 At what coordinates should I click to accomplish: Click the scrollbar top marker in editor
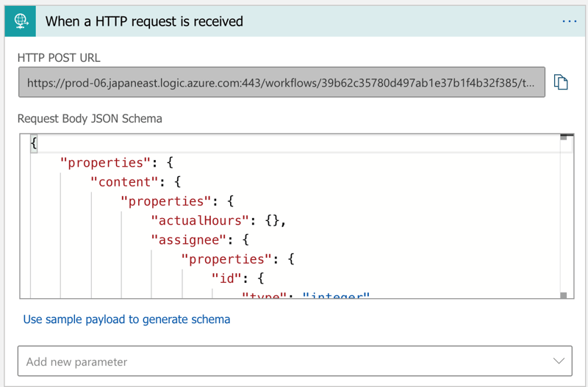pyautogui.click(x=564, y=137)
